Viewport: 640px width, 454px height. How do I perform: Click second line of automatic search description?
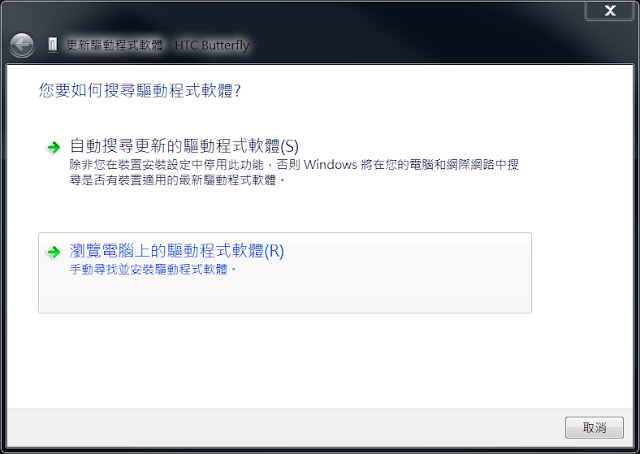coord(177,180)
